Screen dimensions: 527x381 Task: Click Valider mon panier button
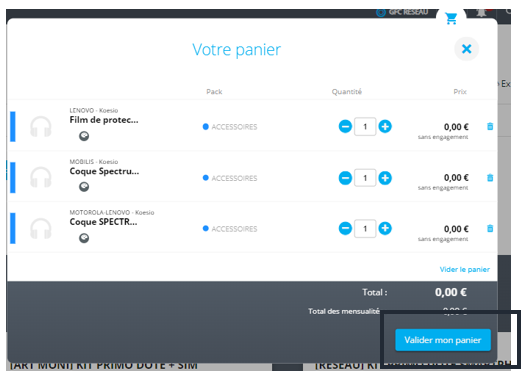click(443, 340)
